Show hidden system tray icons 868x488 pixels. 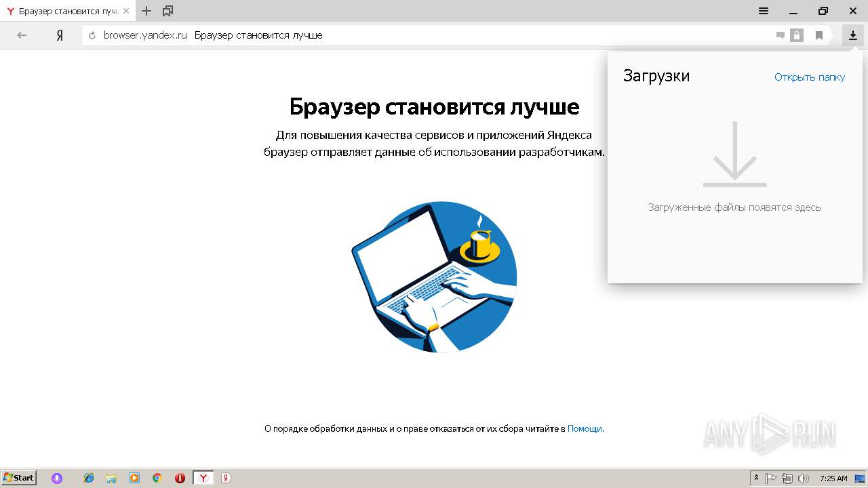pyautogui.click(x=756, y=478)
